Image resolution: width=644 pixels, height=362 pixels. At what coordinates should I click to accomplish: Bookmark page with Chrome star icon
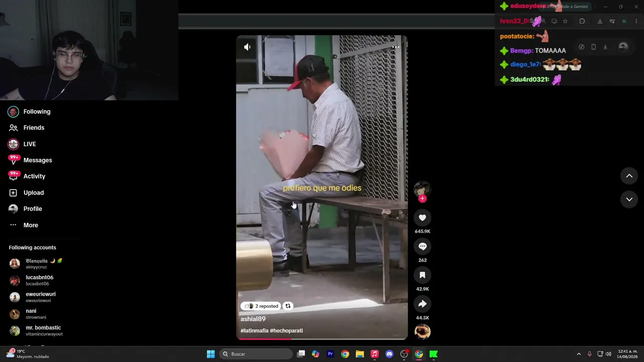coord(565,21)
